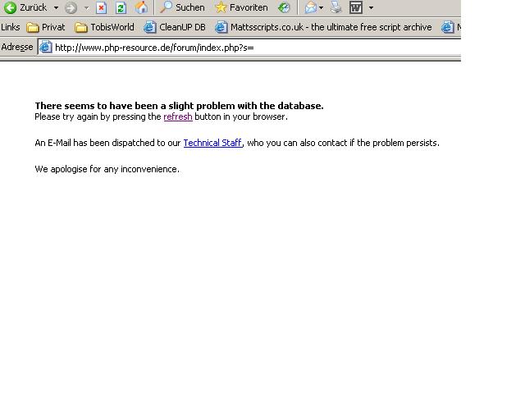Open the CleanUP DB bookmark
Image resolution: width=525 pixels, height=420 pixels.
[x=175, y=27]
